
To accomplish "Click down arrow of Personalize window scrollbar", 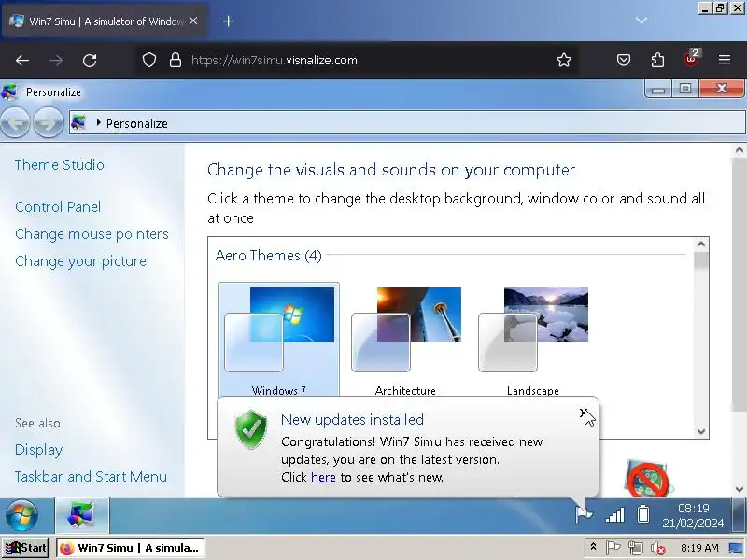I will pyautogui.click(x=739, y=489).
